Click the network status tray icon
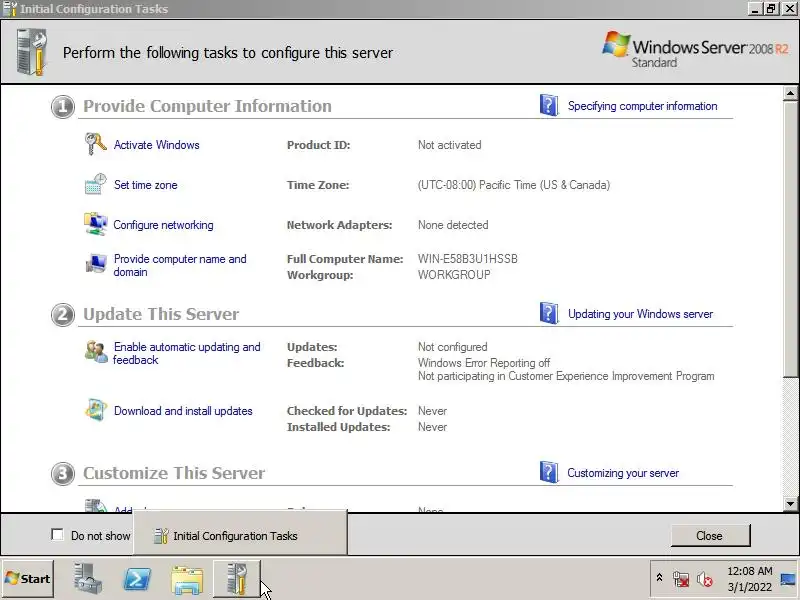The height and width of the screenshot is (600, 800). 681,579
